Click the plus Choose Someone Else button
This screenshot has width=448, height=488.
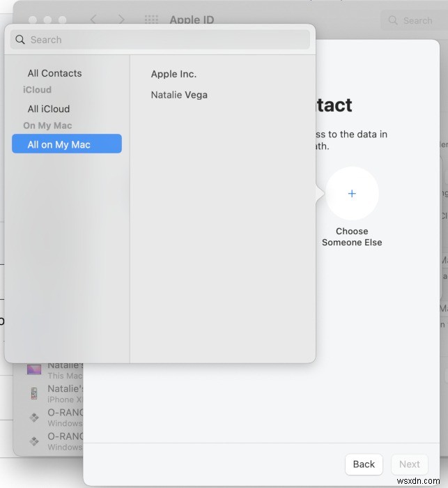352,194
